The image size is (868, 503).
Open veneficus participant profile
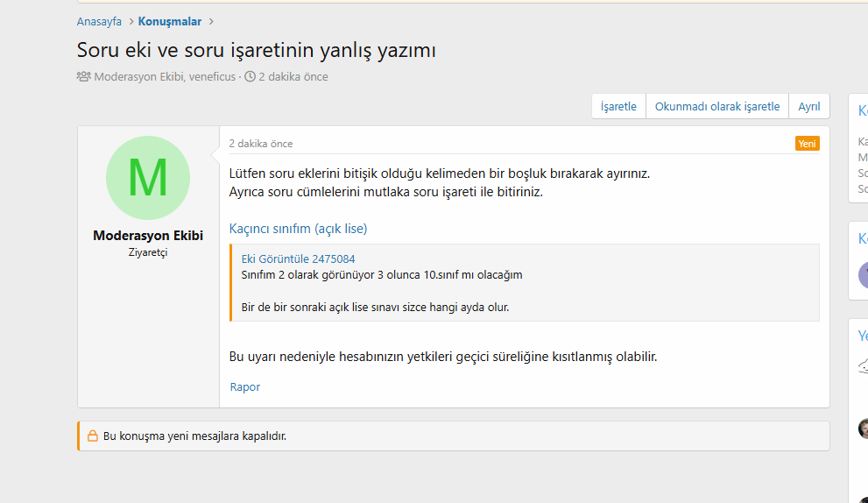[212, 77]
